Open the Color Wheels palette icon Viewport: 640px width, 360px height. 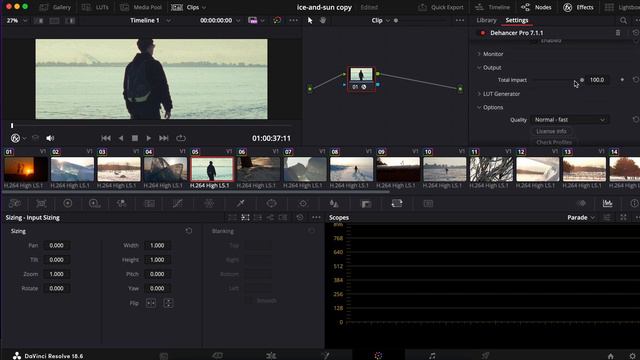coord(68,203)
